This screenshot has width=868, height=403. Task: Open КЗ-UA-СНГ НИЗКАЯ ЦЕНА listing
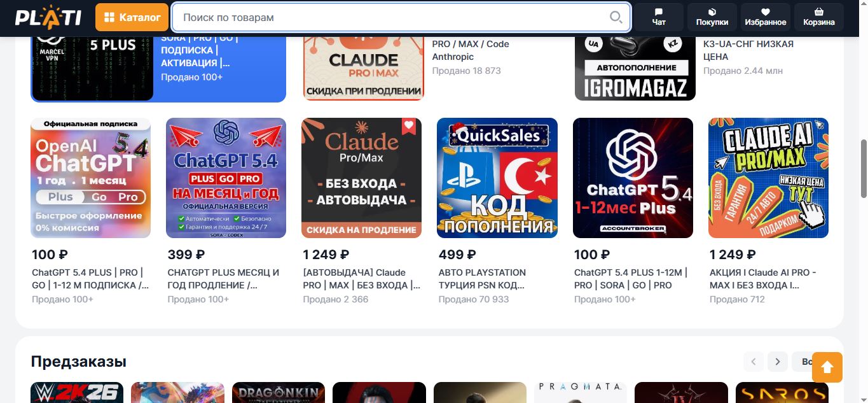coord(748,50)
